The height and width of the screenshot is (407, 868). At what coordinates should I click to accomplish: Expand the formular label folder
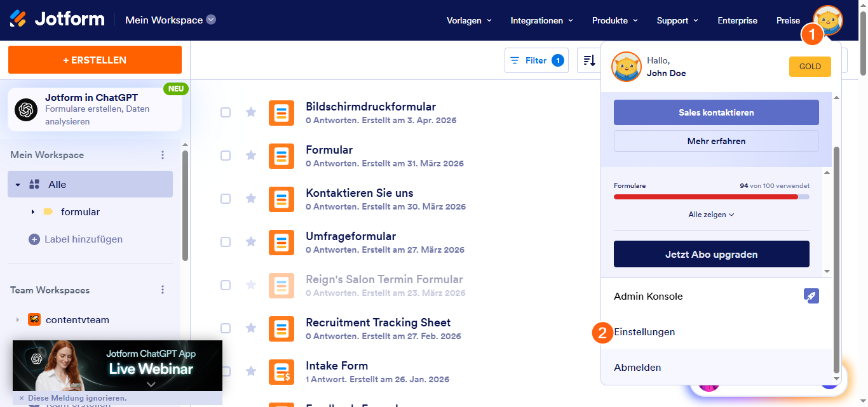[x=33, y=212]
